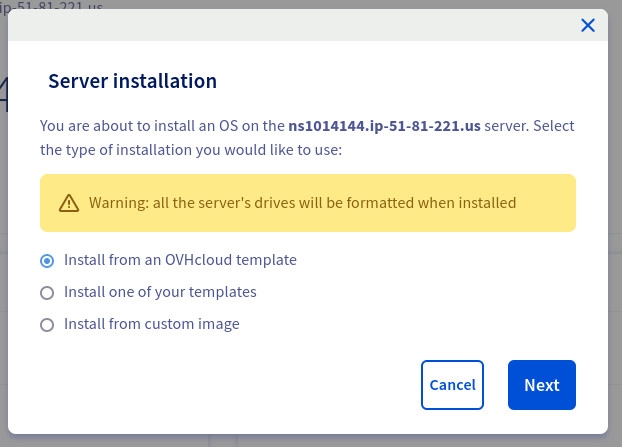Click the drives will be formatted warning text
This screenshot has height=447, width=622.
coord(302,203)
